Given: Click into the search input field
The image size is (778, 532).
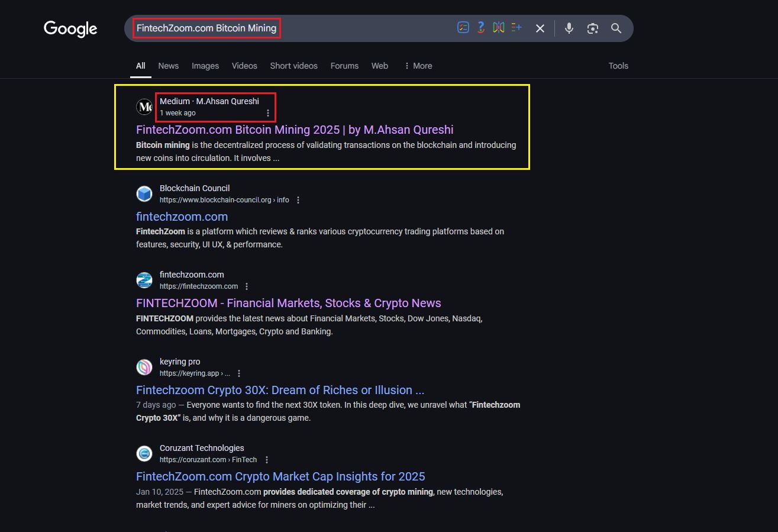Looking at the screenshot, I should coord(355,28).
